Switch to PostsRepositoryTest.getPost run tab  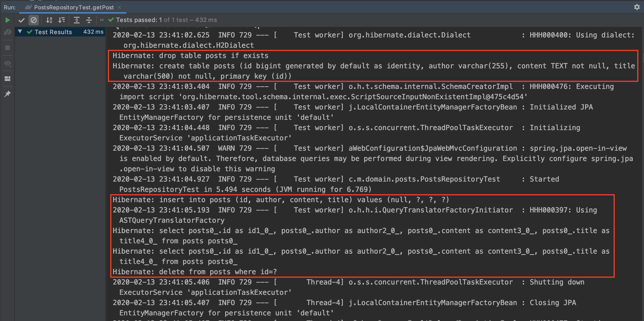pos(74,7)
